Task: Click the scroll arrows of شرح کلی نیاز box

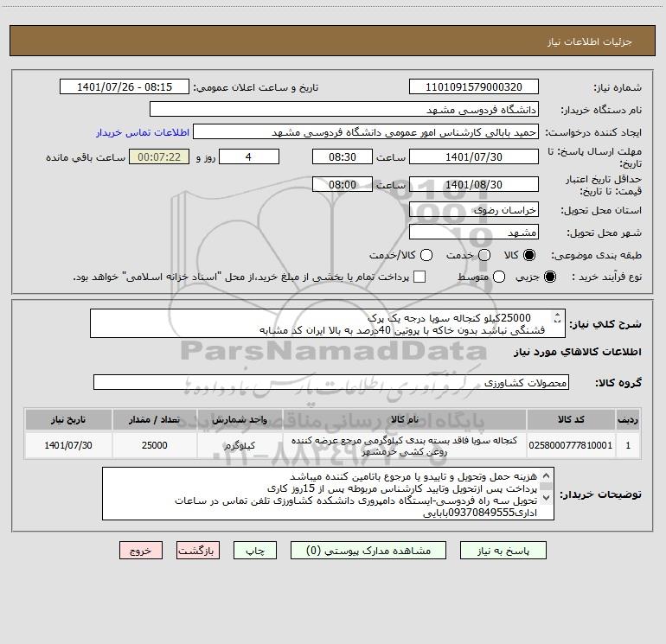Action: [x=557, y=317]
